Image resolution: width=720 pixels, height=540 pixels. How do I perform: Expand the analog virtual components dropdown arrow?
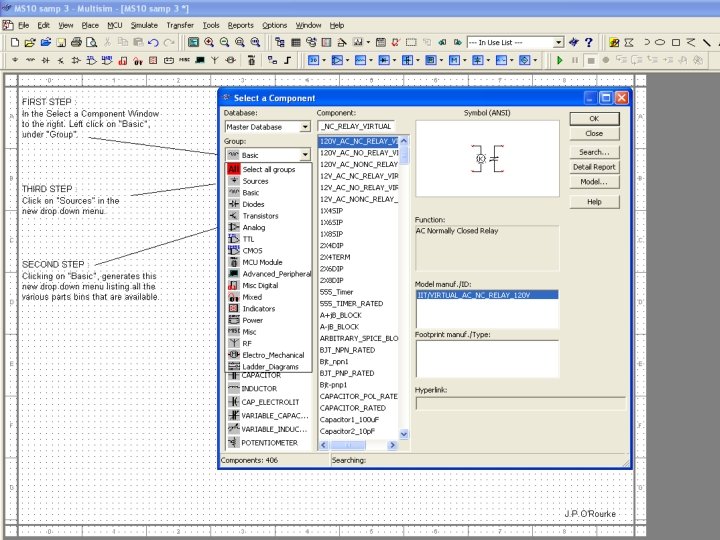[348, 60]
